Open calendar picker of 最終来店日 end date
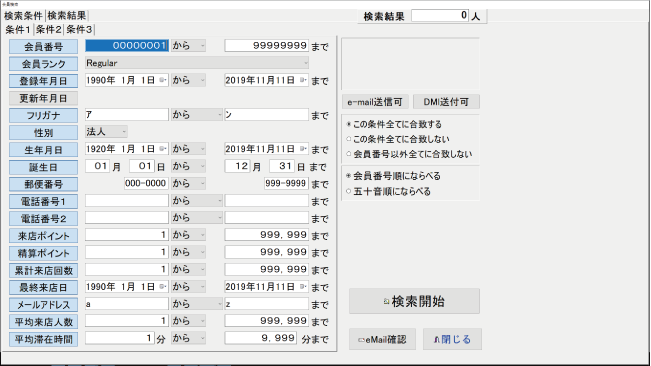Screen dimensions: 651x366 tap(303, 286)
